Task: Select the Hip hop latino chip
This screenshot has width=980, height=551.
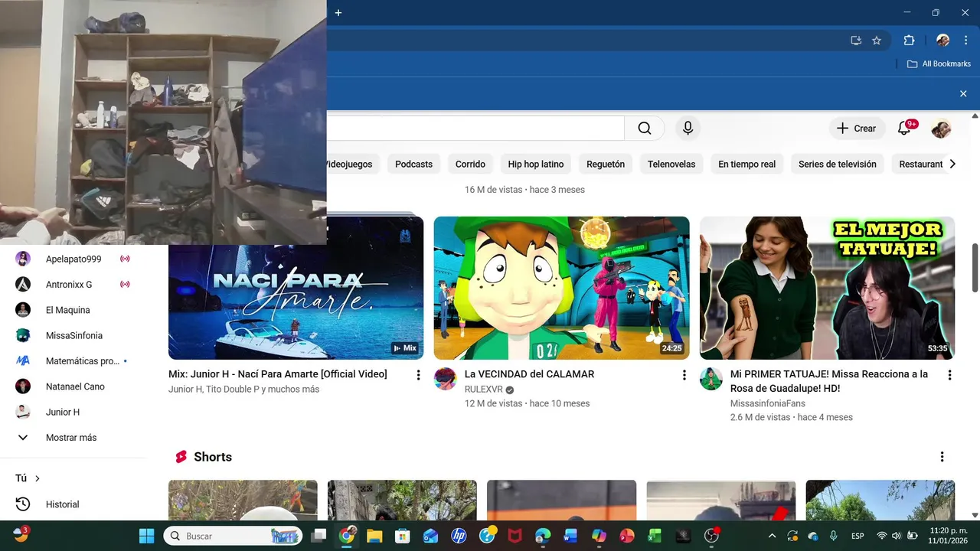Action: [x=536, y=164]
